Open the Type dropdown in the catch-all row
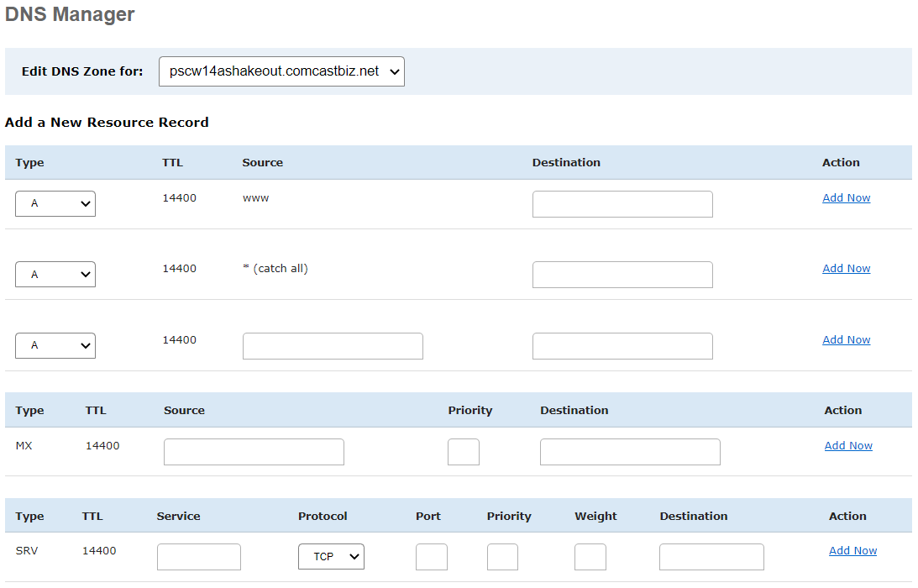The width and height of the screenshot is (918, 588). (55, 274)
